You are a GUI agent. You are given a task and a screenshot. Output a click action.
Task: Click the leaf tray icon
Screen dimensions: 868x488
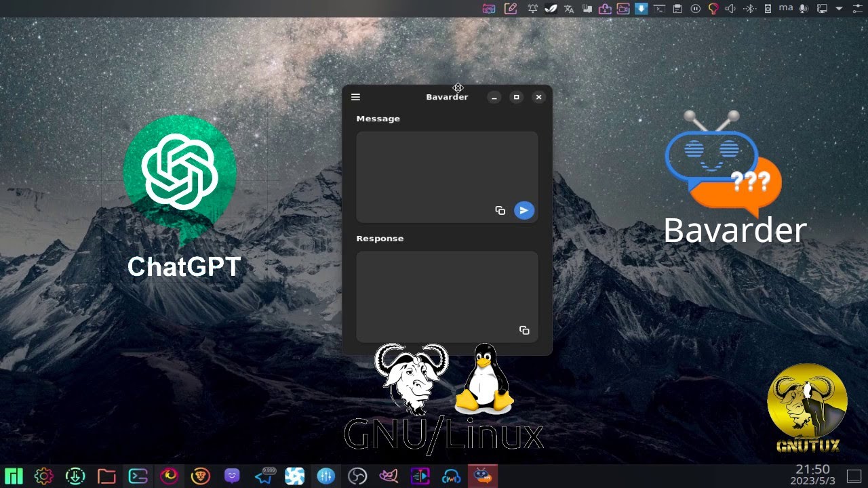551,8
